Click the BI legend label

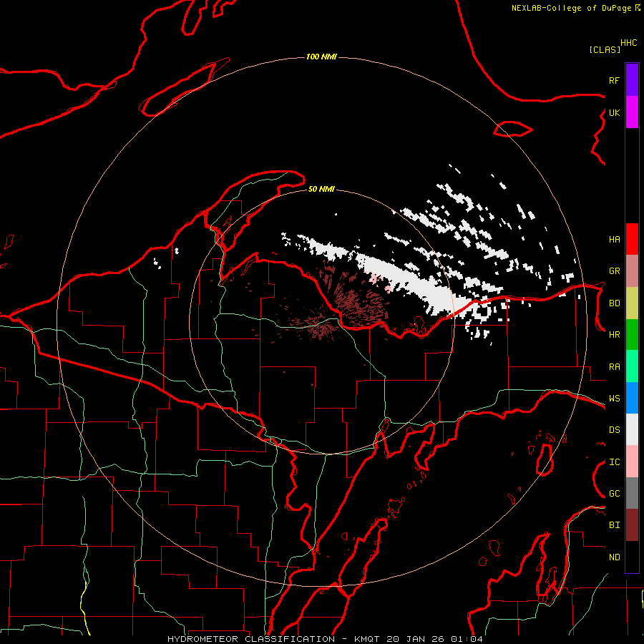[x=614, y=525]
